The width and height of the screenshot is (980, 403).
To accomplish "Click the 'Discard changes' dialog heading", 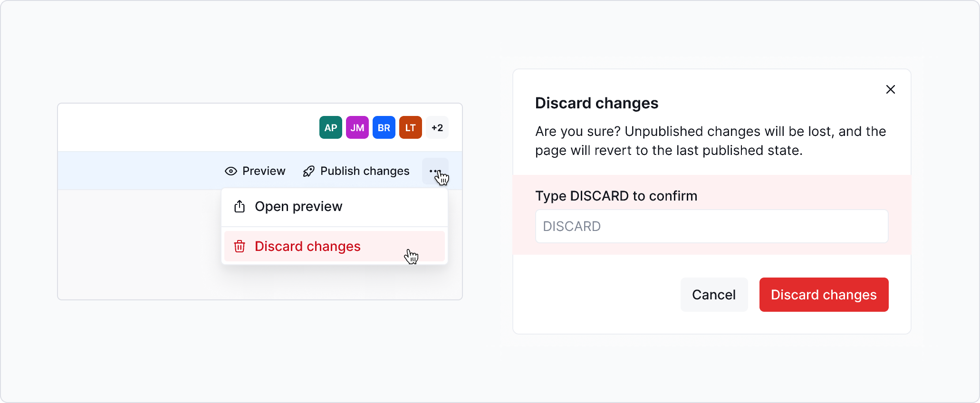I will point(596,103).
